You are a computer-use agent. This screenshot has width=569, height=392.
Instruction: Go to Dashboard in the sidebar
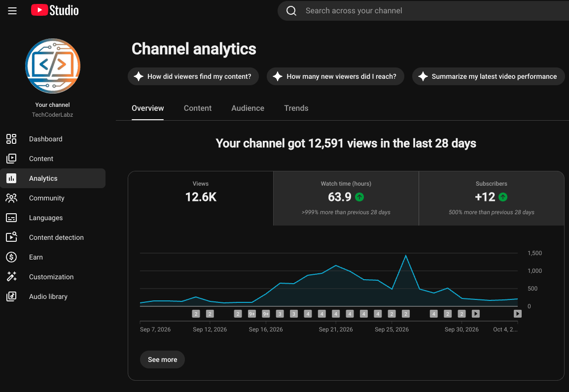pyautogui.click(x=53, y=139)
